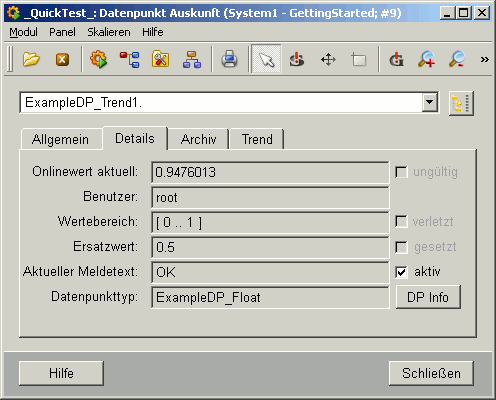
Task: Open the red-blue tree structure icon
Action: click(x=130, y=60)
